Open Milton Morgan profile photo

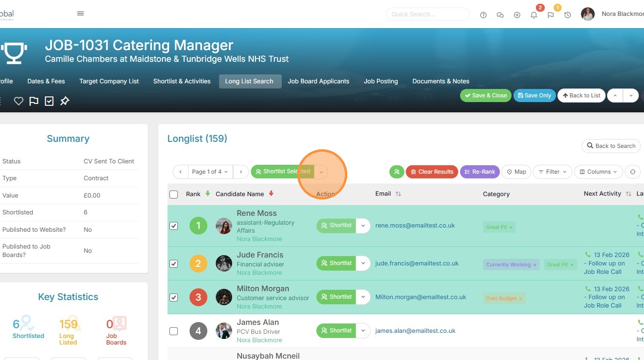coord(224,297)
